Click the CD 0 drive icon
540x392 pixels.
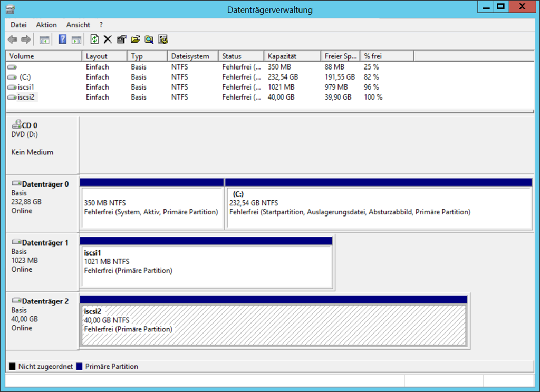click(16, 124)
